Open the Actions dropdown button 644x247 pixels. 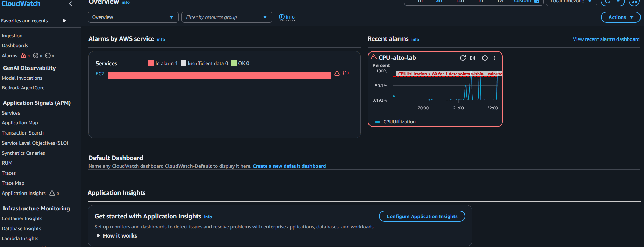pyautogui.click(x=621, y=17)
